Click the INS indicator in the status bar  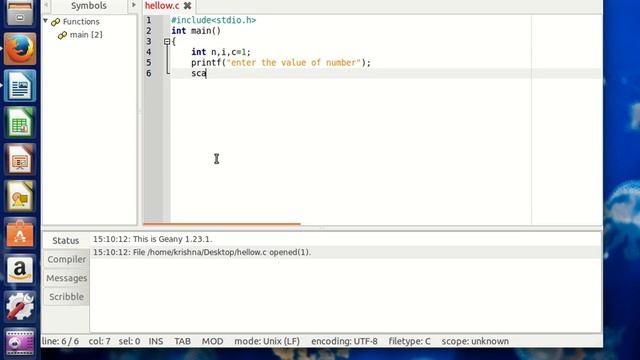coord(156,341)
